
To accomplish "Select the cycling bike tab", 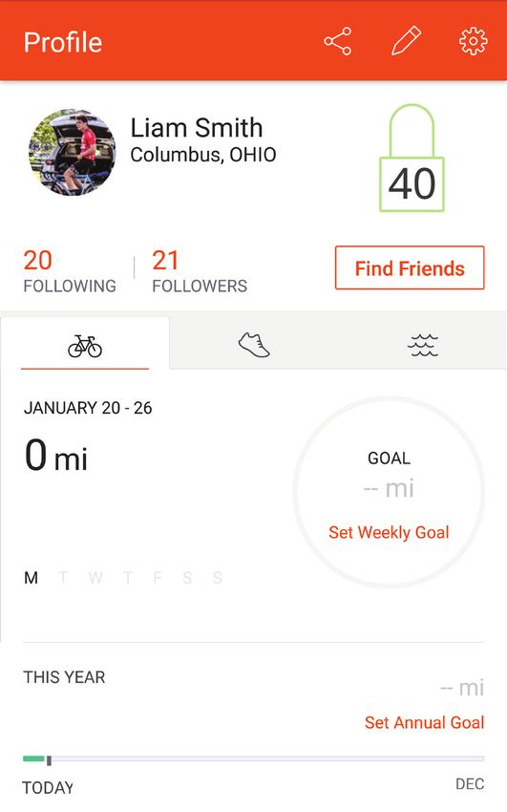I will [85, 344].
